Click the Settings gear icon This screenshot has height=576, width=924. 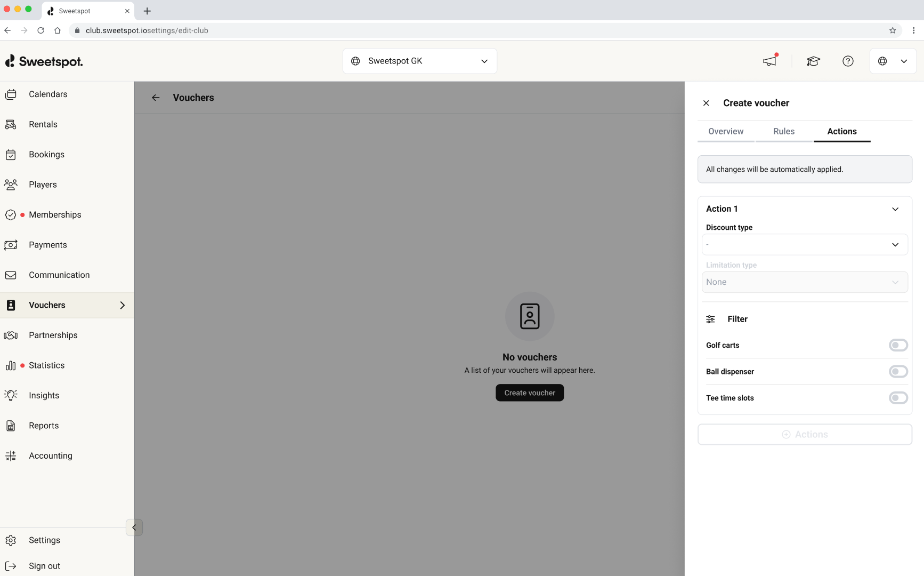[x=11, y=540]
